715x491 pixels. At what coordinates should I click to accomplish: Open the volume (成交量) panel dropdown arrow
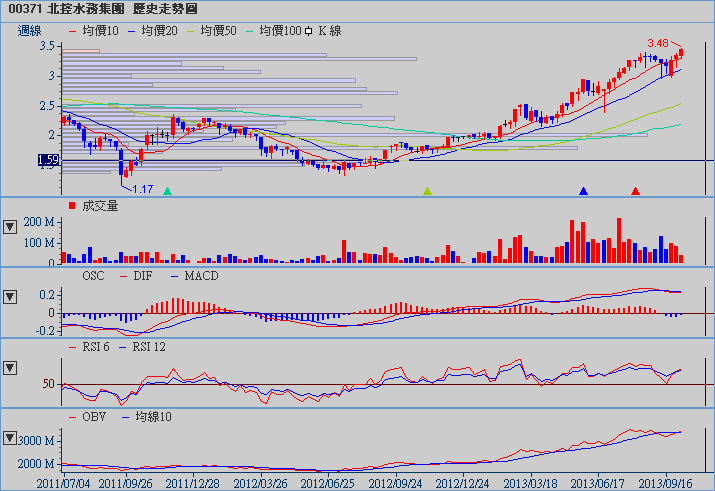click(x=11, y=226)
